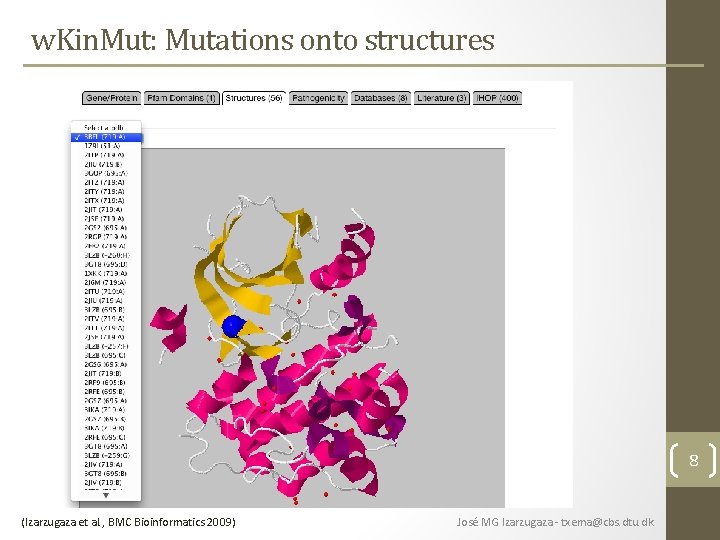Open the Pathogenicity tab
This screenshot has width=720, height=540.
318,98
